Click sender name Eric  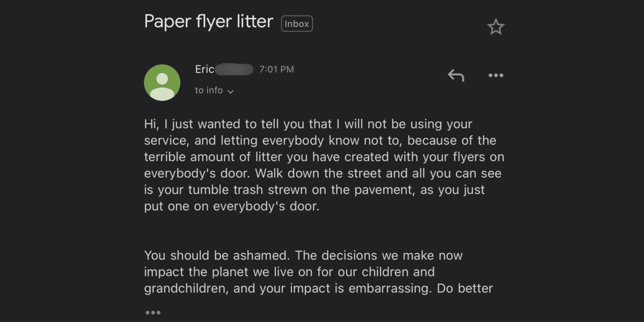204,69
